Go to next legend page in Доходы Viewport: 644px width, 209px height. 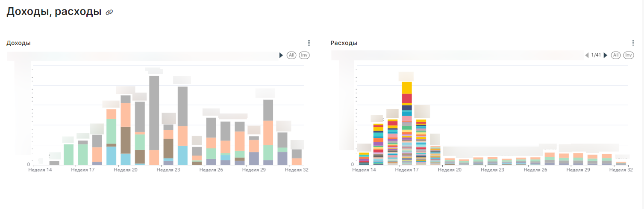(281, 55)
